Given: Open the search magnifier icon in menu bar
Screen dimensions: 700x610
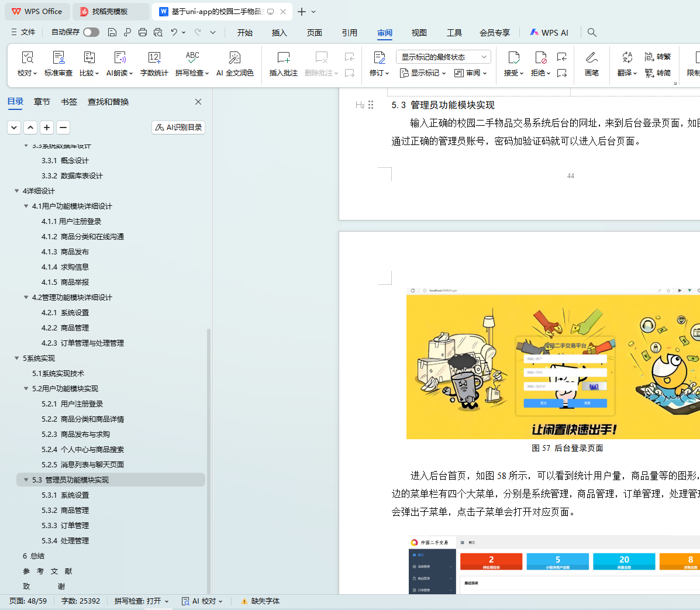Looking at the screenshot, I should click(592, 32).
